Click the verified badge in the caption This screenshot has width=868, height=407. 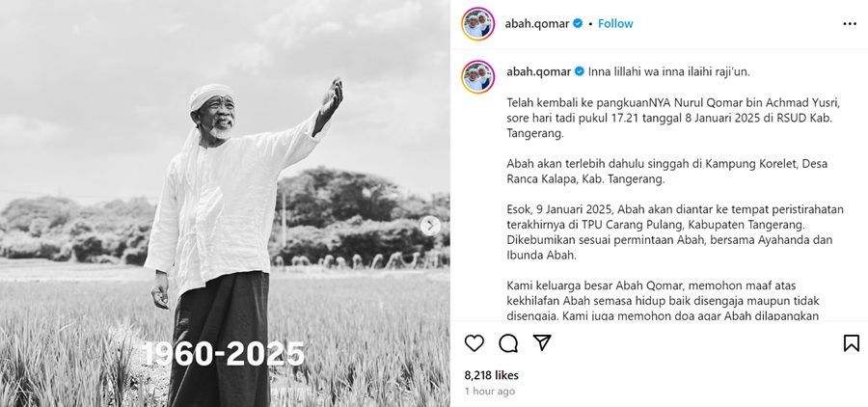[580, 71]
